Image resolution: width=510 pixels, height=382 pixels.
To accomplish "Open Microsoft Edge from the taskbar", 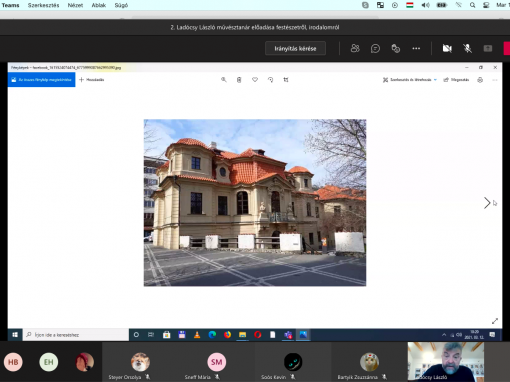I will click(212, 335).
